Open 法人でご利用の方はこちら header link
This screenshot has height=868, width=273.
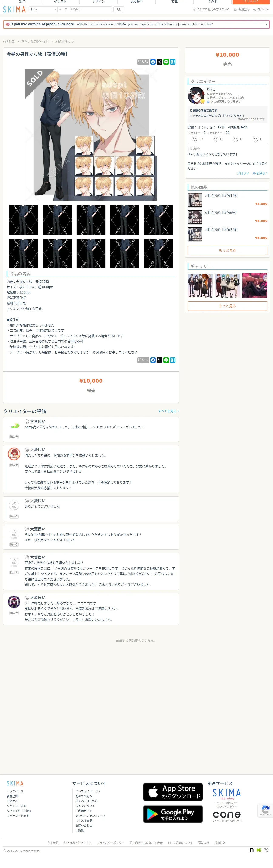point(211,9)
